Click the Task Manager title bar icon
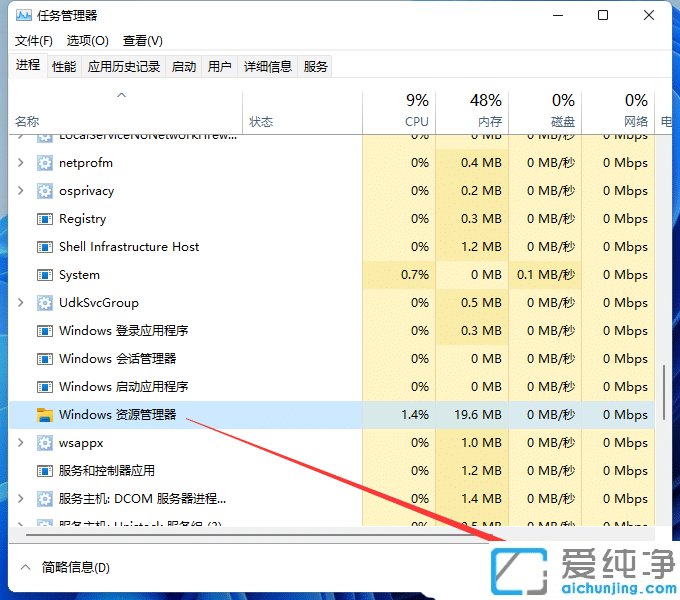Image resolution: width=680 pixels, height=600 pixels. tap(23, 16)
